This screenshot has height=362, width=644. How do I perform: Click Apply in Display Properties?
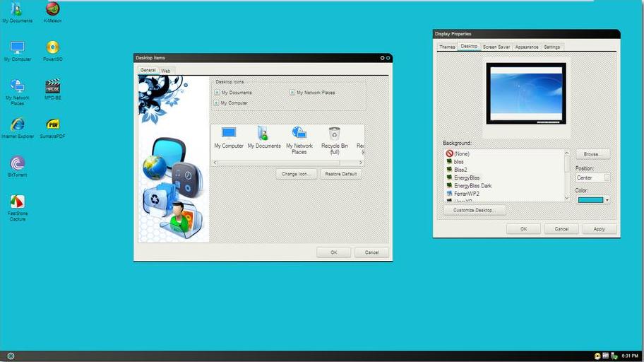pyautogui.click(x=600, y=229)
